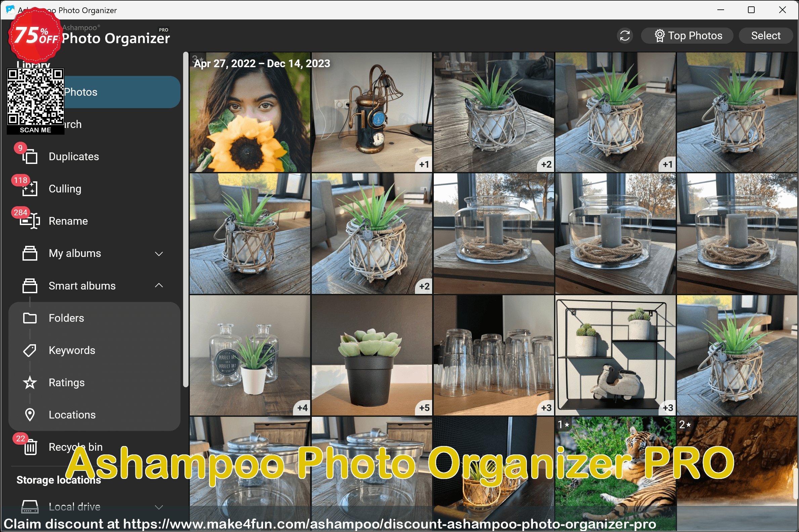799x532 pixels.
Task: Click the Duplicates stacked-squares icon
Action: pyautogui.click(x=30, y=157)
